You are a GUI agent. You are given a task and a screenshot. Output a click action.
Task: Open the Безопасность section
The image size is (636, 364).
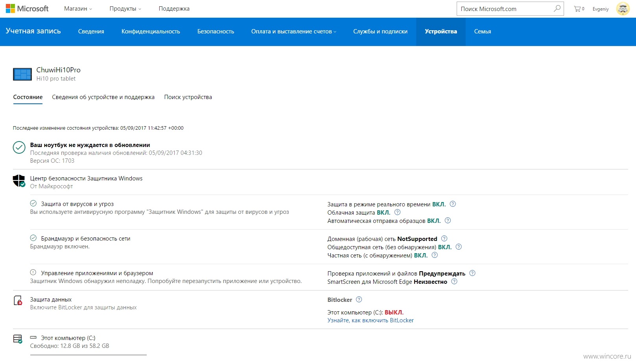pos(216,31)
